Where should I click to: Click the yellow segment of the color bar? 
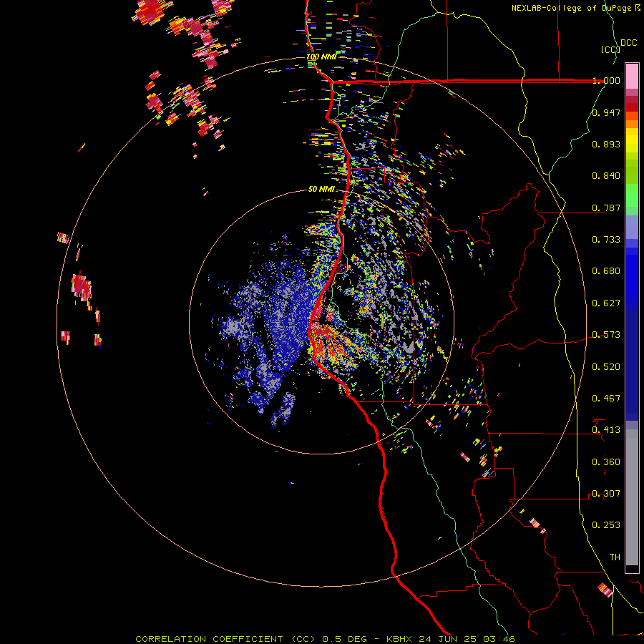coord(632,140)
